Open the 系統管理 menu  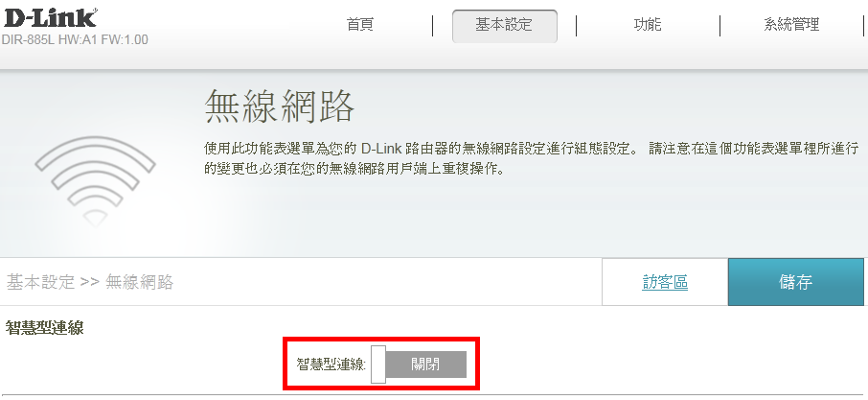pos(791,25)
